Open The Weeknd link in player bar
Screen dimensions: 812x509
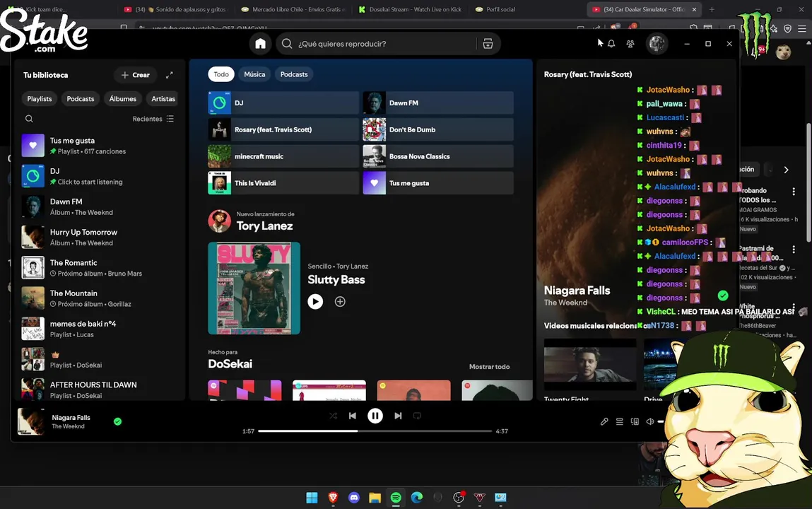68,427
